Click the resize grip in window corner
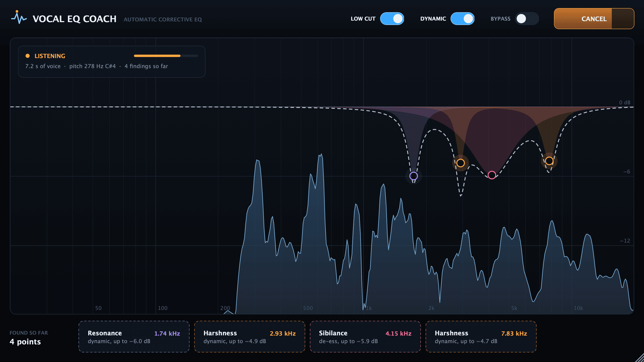 [x=639, y=357]
